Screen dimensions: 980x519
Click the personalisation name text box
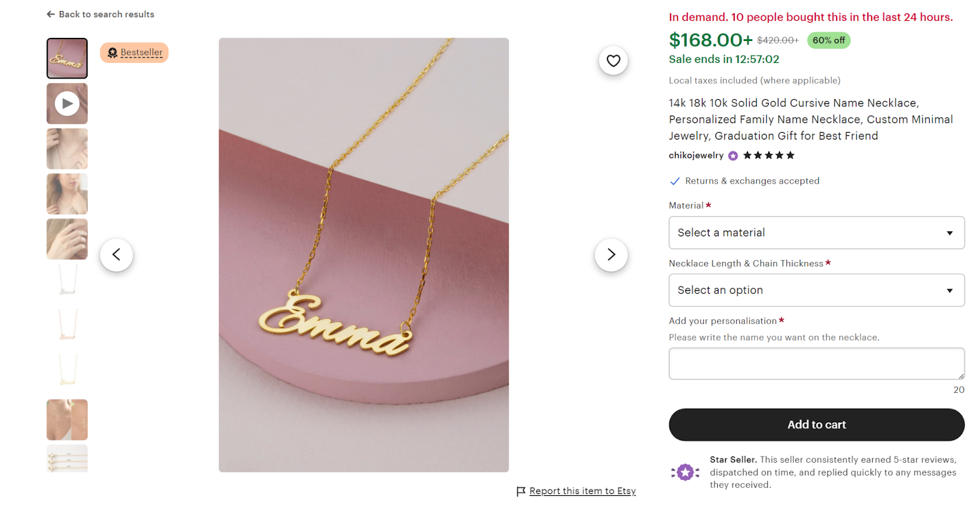816,363
